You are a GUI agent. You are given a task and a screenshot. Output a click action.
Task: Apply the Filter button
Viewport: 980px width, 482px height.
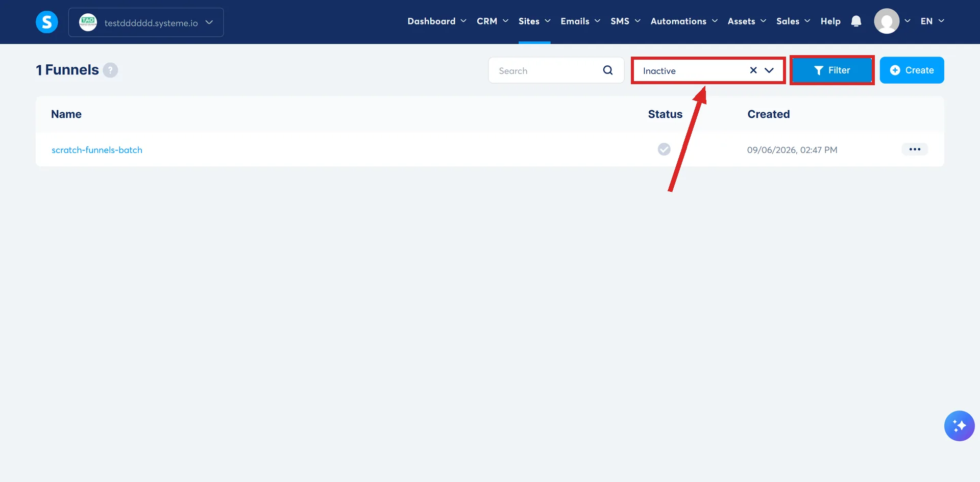click(832, 70)
